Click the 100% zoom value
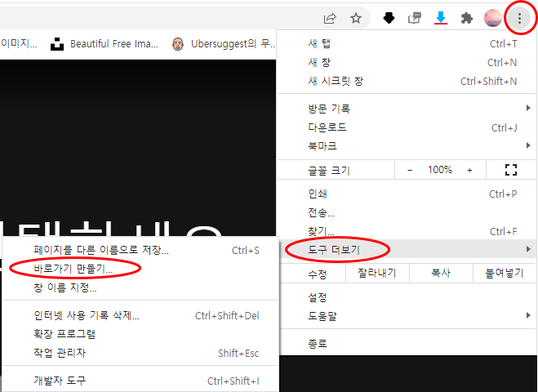Screen dimensions: 538x392 (x=440, y=170)
